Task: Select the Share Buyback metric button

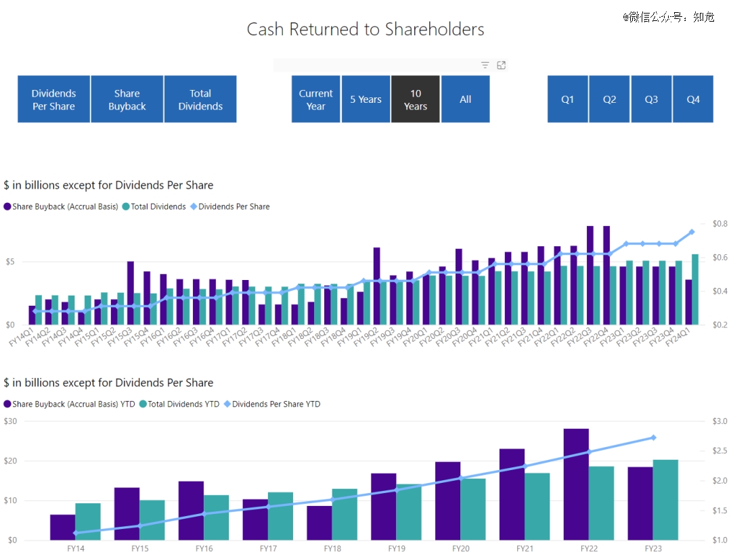Action: (x=127, y=99)
